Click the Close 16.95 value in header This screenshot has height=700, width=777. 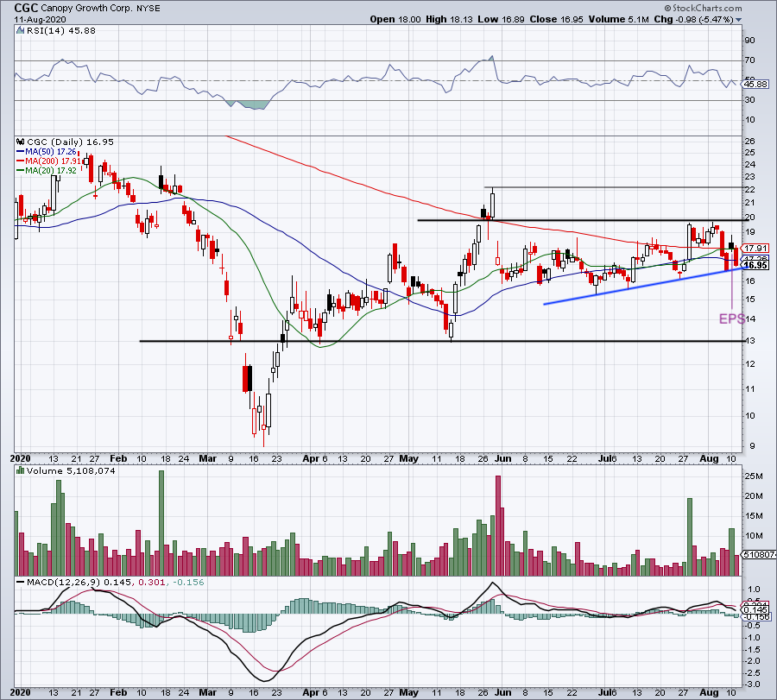[x=557, y=19]
